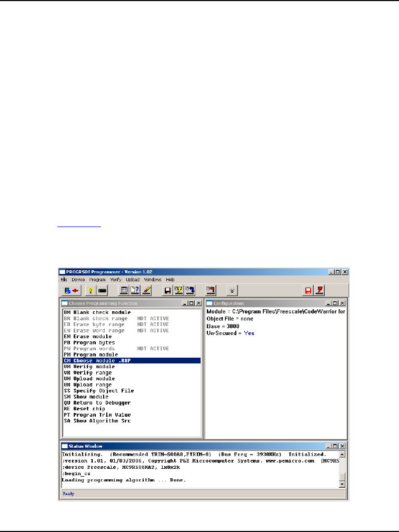Screen dimensions: 399x532
Task: Click the yellow lightning bolt toolbar icon
Action: pyautogui.click(x=178, y=290)
